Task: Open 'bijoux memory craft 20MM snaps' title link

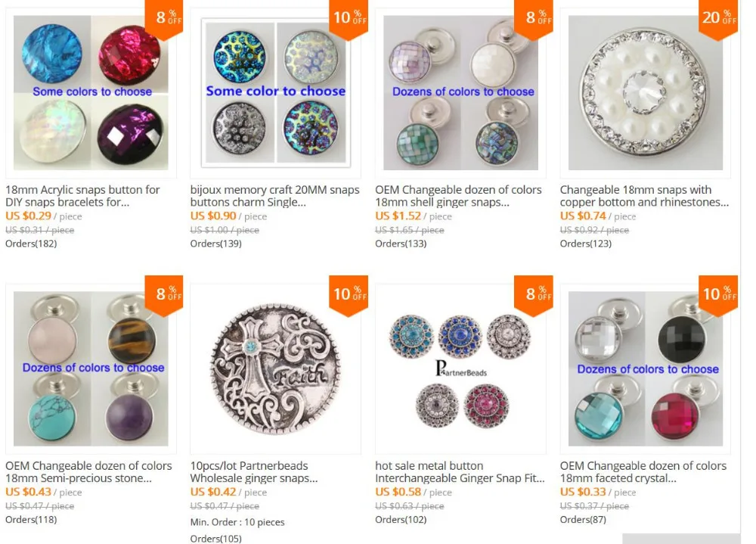Action: 275,196
